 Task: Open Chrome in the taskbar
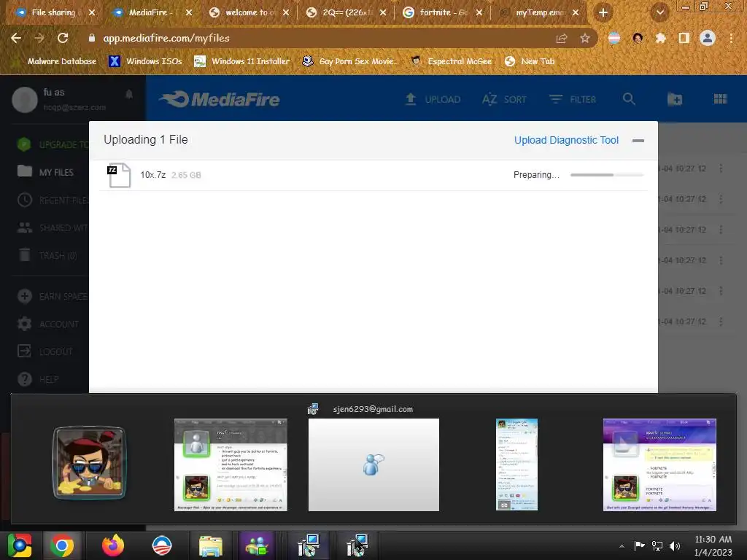(x=63, y=545)
